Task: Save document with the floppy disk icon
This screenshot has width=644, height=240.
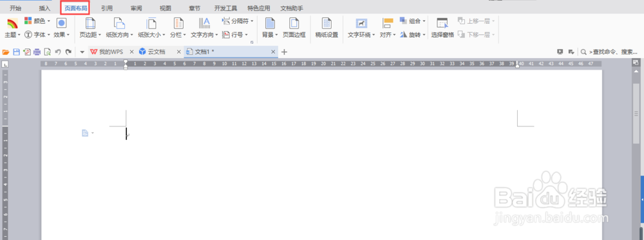Action: tap(17, 52)
